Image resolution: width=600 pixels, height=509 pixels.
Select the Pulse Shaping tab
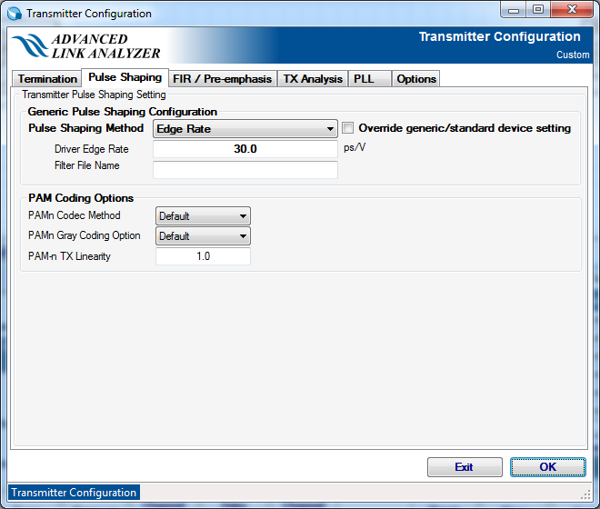(125, 77)
